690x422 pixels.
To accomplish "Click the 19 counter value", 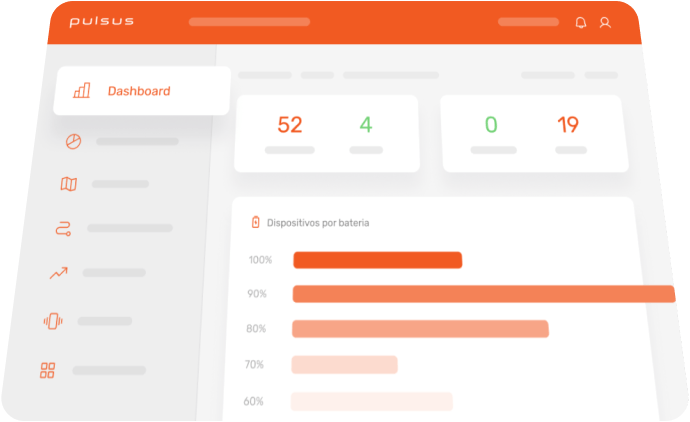I will point(568,125).
